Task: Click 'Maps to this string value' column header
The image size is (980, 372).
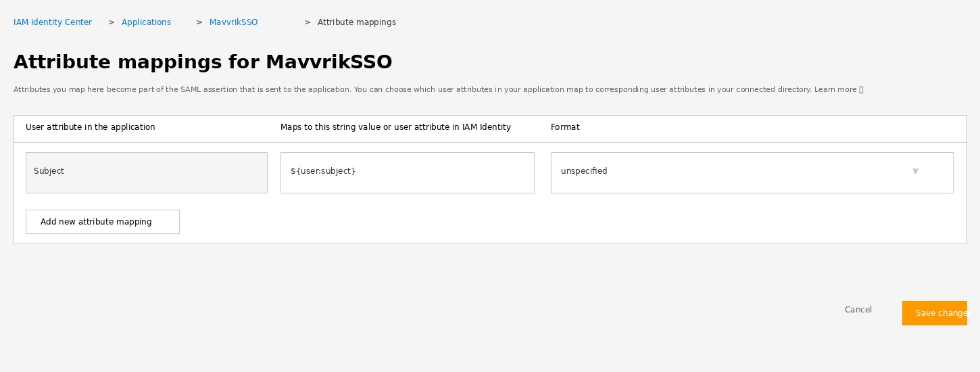Action: click(395, 127)
